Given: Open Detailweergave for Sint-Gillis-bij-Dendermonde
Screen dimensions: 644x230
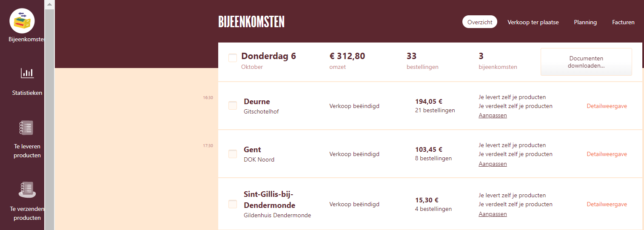Looking at the screenshot, I should [x=607, y=204].
